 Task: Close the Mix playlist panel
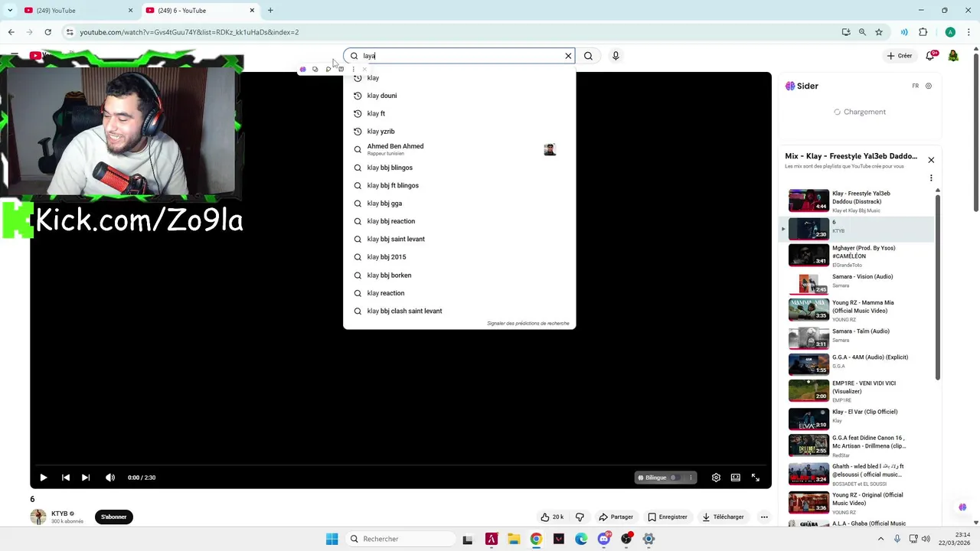[x=931, y=160]
